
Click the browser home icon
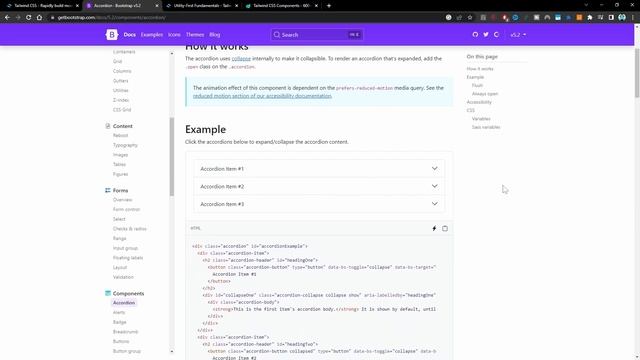pyautogui.click(x=39, y=18)
